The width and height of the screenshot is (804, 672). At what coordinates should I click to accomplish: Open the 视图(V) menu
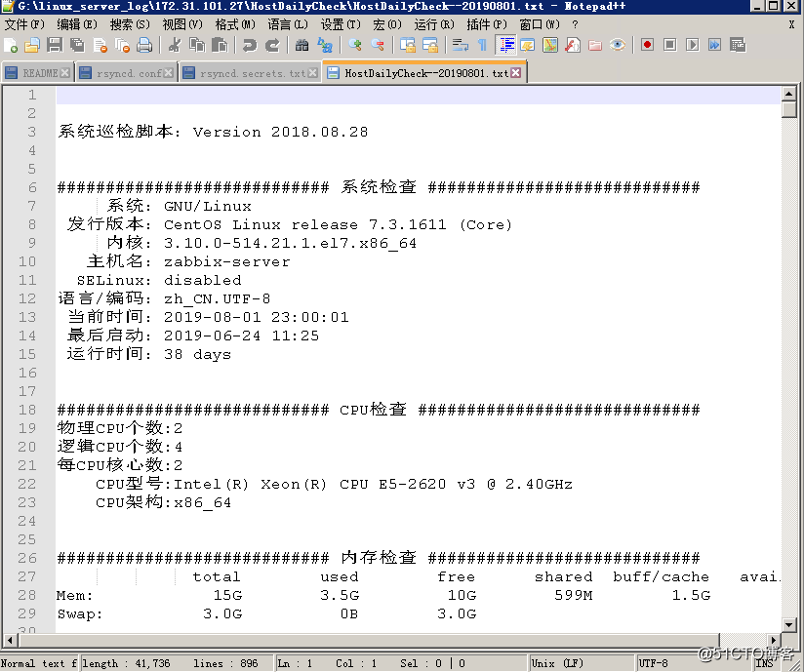(182, 24)
